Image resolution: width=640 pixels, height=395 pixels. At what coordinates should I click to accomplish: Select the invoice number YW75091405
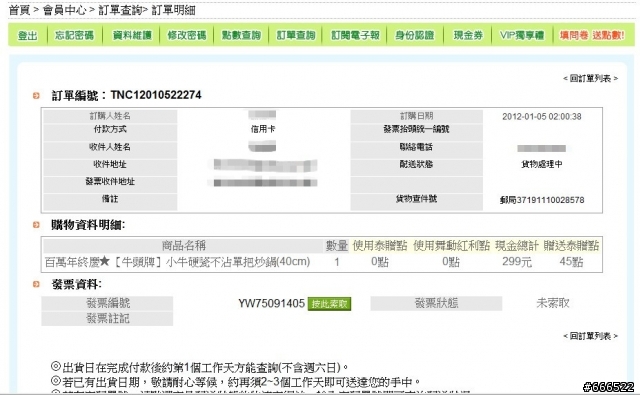(x=271, y=303)
